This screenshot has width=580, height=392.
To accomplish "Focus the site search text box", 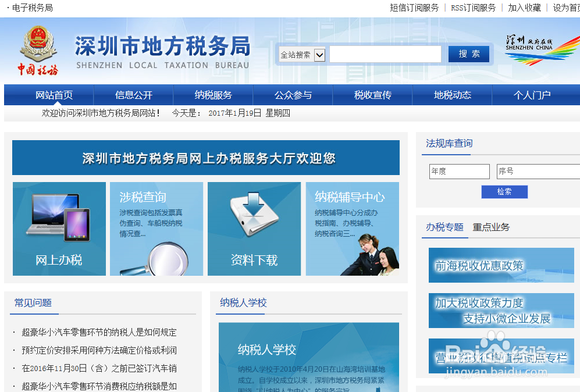I will click(385, 54).
